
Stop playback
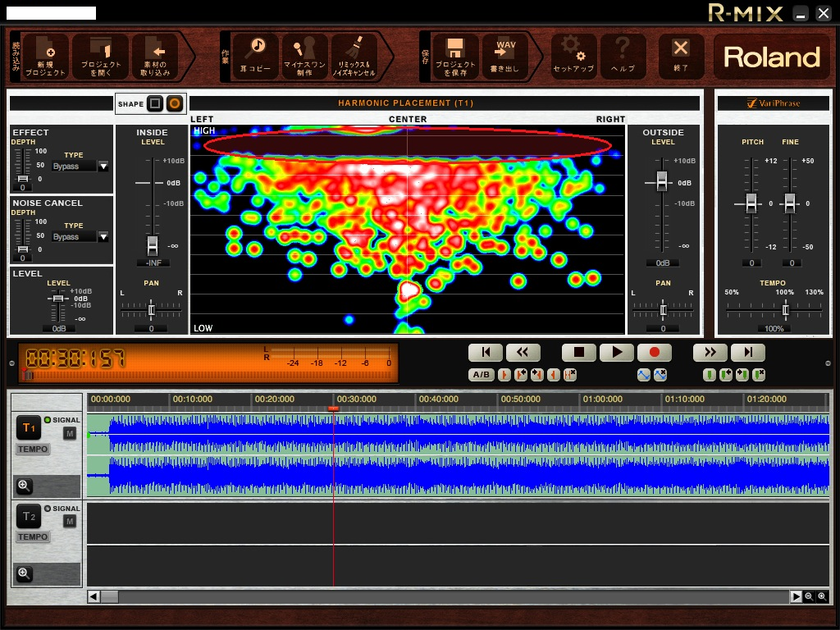coord(578,352)
